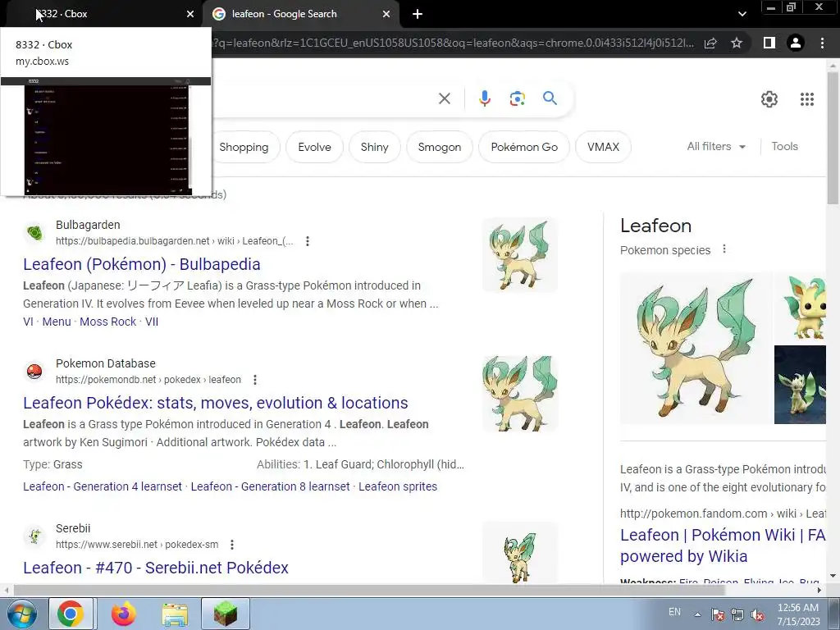Screen dimensions: 840x630
Task: Open the VII sublink under Bulbapedia
Action: coord(152,322)
